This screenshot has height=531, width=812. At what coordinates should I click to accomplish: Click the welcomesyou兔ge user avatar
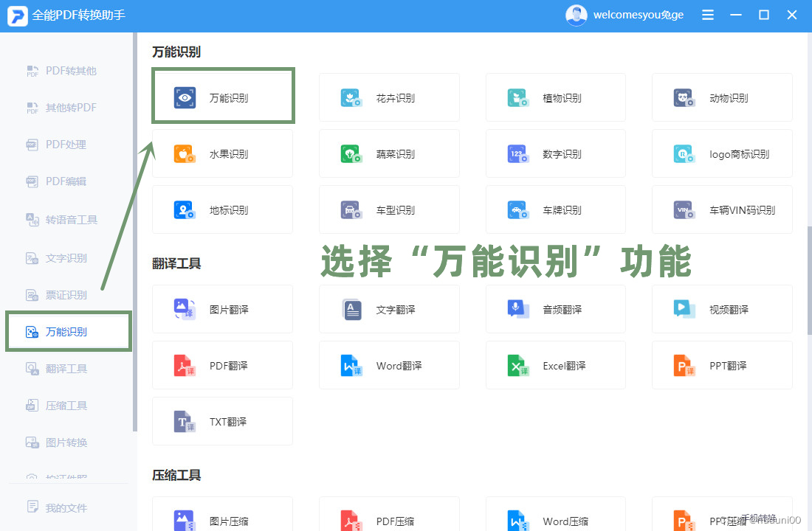click(x=577, y=14)
